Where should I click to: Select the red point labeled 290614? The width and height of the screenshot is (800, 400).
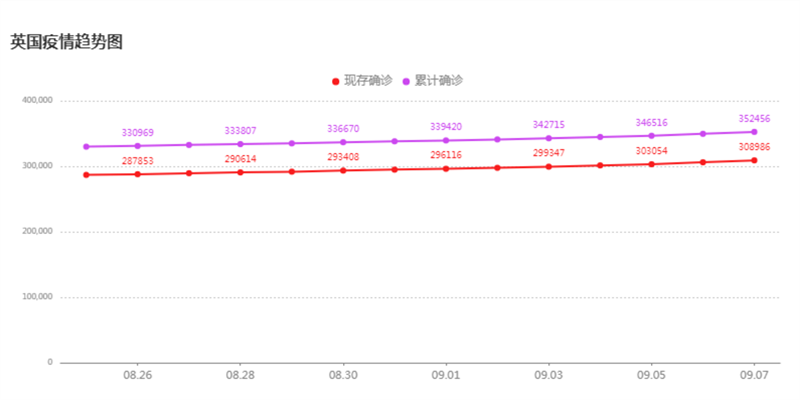(240, 172)
